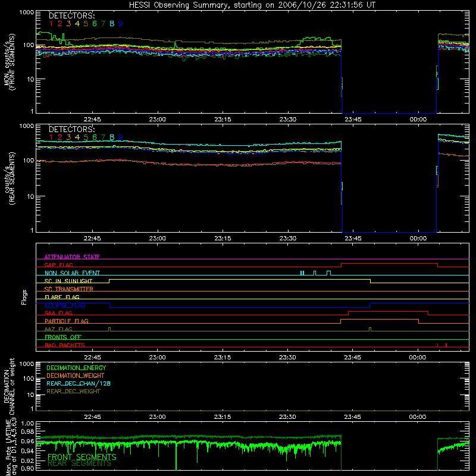
Task: Pick olive detector 5 in rear segments legend
Action: point(86,137)
